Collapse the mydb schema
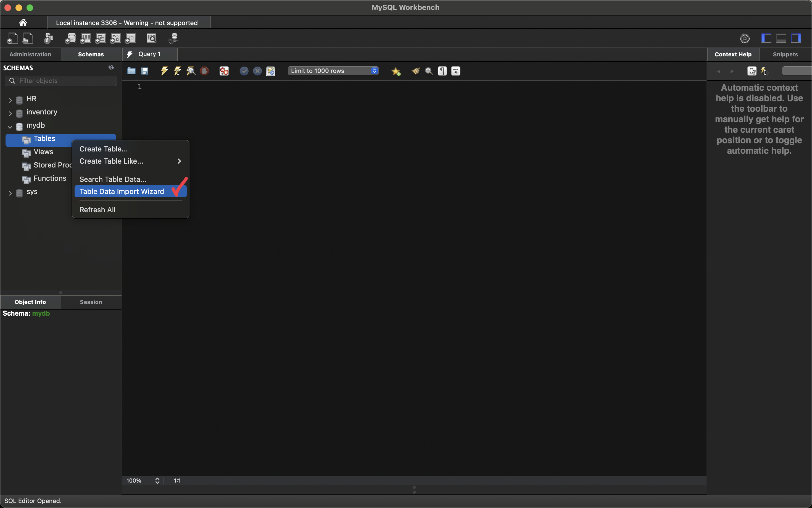Screen dimensions: 812x508 [10, 127]
